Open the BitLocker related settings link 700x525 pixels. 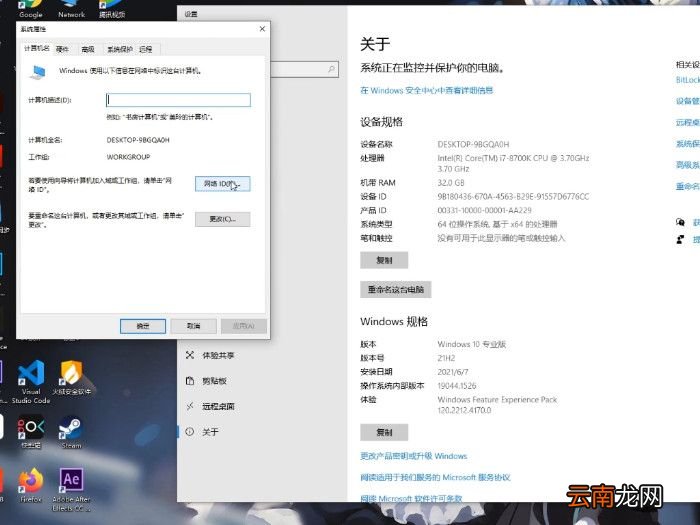[x=688, y=80]
